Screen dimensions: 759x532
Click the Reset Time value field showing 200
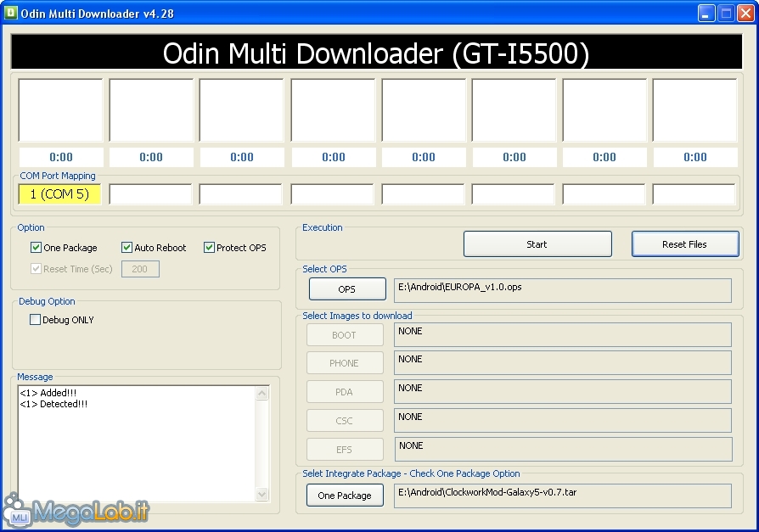coord(140,269)
